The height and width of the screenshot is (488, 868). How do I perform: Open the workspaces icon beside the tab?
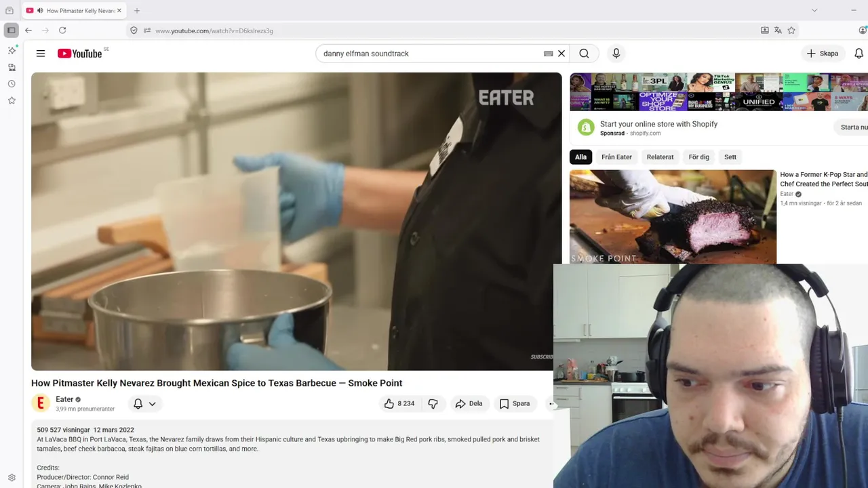pyautogui.click(x=9, y=10)
